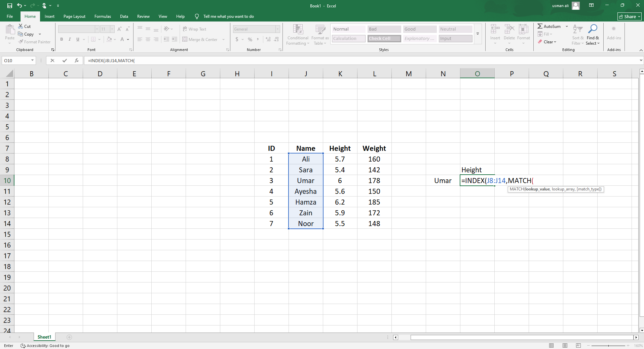Activate Format Painter brush
Image resolution: width=644 pixels, height=349 pixels.
tap(21, 42)
